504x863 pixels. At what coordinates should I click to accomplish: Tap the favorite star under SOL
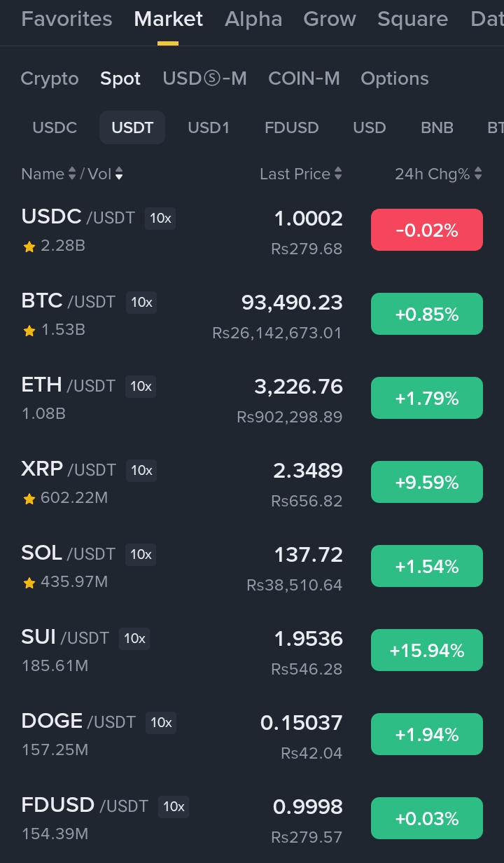coord(29,583)
